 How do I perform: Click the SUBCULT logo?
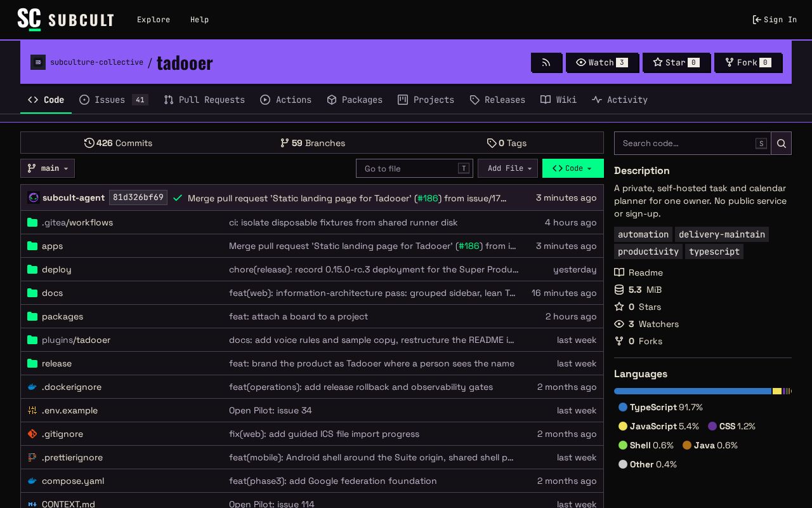[65, 20]
